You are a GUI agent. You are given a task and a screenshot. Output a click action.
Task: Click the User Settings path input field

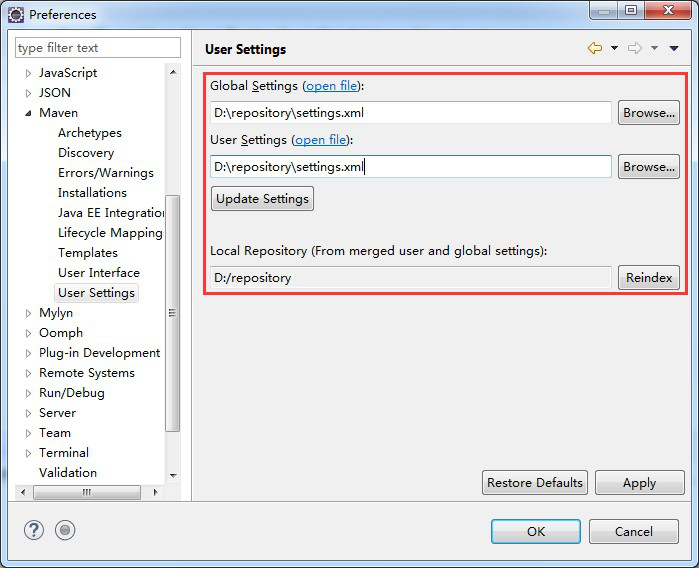410,167
